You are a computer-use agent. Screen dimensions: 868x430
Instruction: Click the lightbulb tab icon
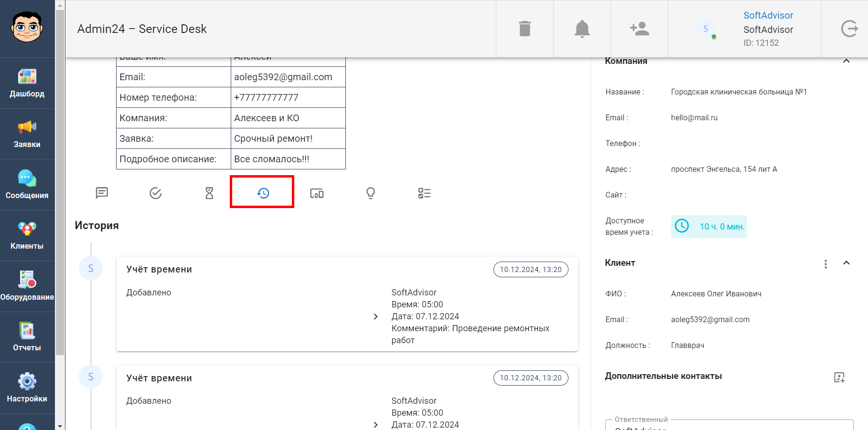pyautogui.click(x=370, y=193)
